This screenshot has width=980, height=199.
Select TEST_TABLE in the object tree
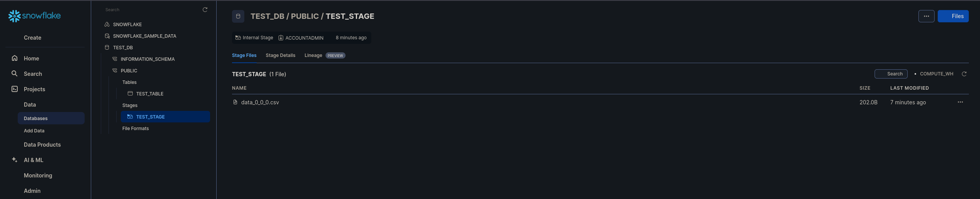150,94
